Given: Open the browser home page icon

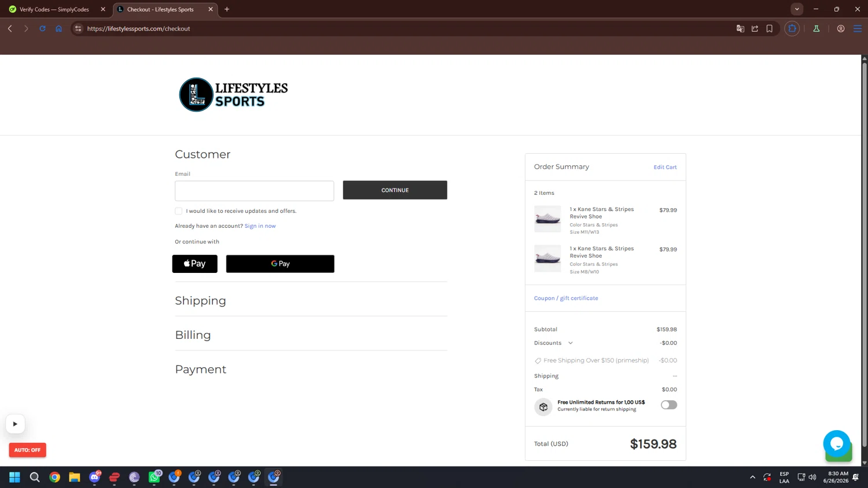Looking at the screenshot, I should coord(58,28).
